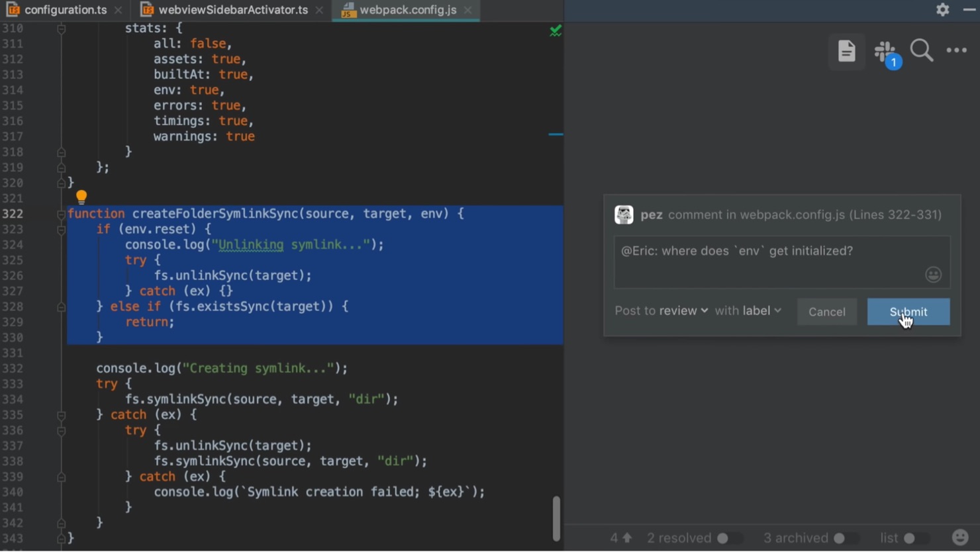The width and height of the screenshot is (980, 552).
Task: Enable the list view toggle
Action: 916,538
